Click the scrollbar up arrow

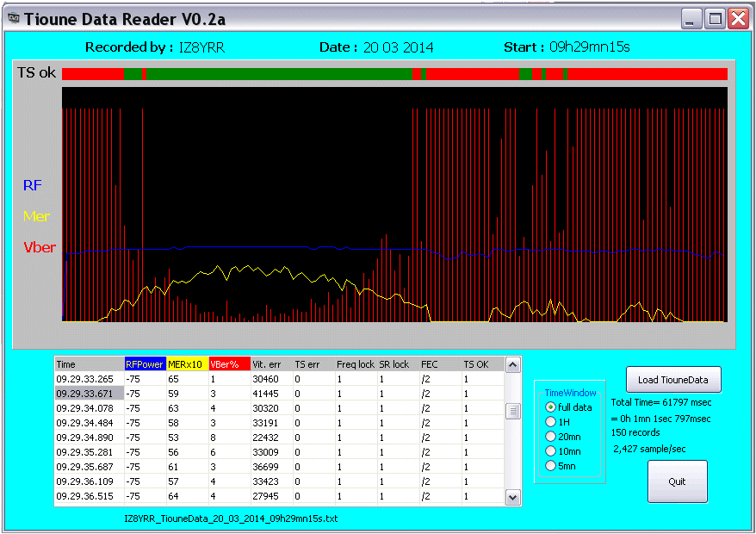(512, 364)
